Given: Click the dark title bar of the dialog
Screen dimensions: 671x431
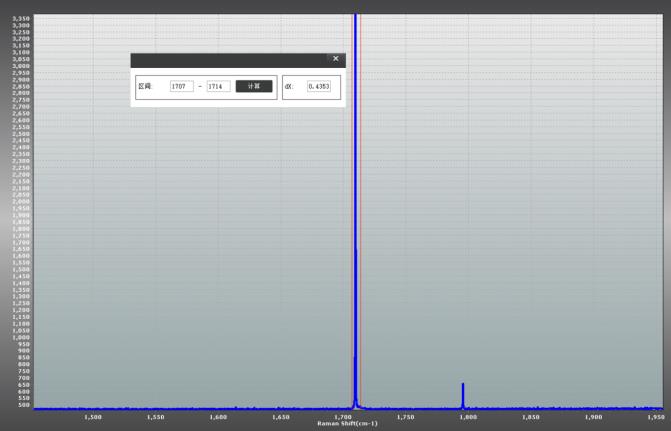Looking at the screenshot, I should (230, 60).
